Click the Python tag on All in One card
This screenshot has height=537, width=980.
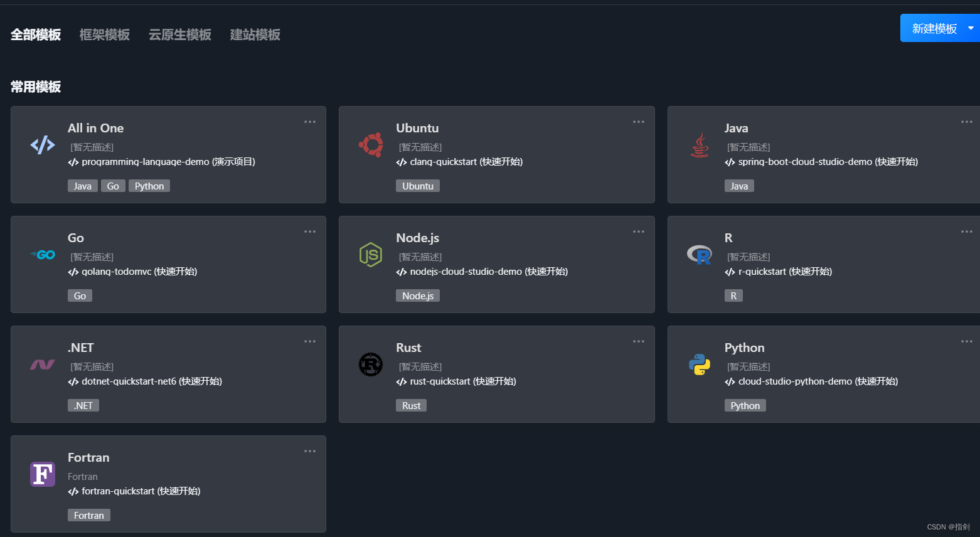[x=149, y=186]
